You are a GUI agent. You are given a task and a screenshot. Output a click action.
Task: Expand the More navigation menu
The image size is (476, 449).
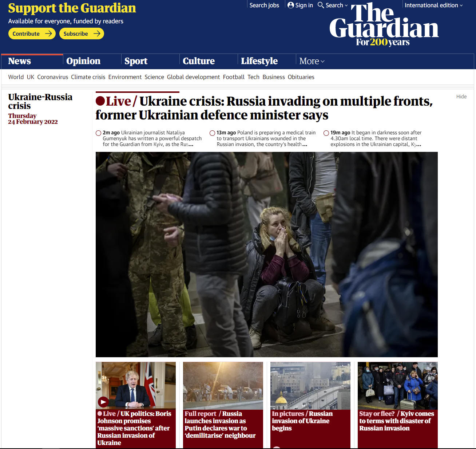pos(312,61)
